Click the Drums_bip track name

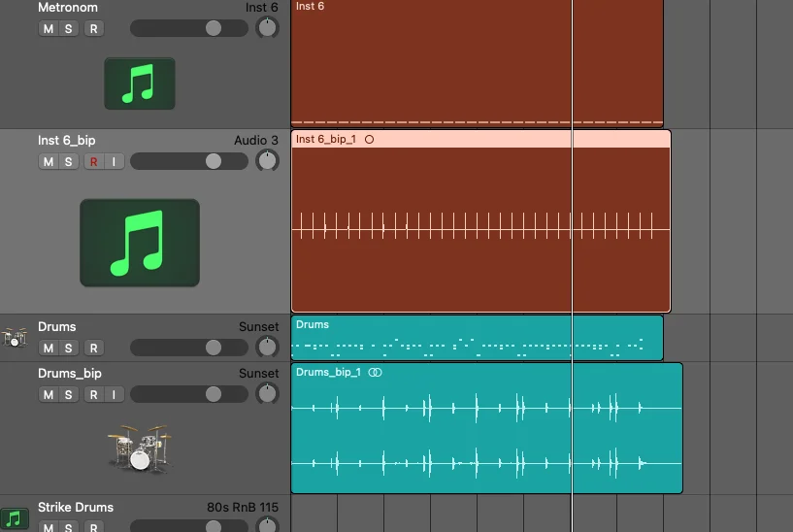pyautogui.click(x=70, y=373)
